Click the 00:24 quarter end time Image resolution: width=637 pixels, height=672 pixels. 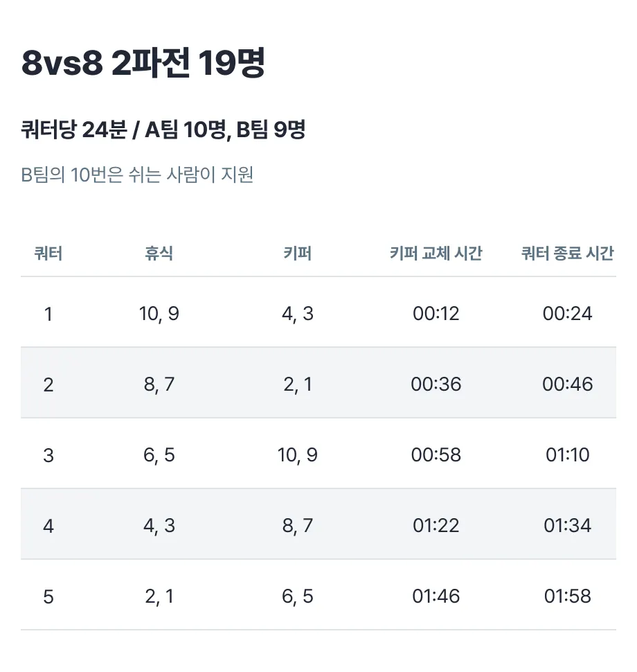click(x=567, y=314)
